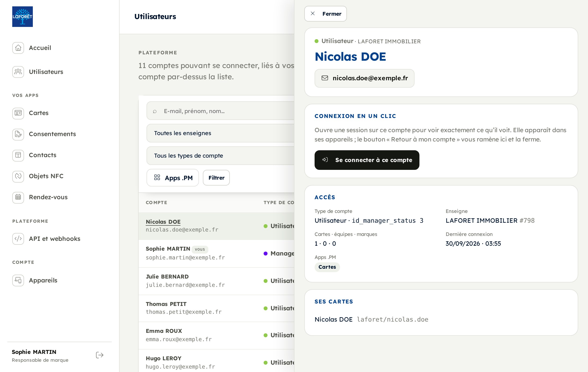Screen dimensions: 588x372
Task: Open the Rendez-vous calendar icon
Action: tap(18, 197)
